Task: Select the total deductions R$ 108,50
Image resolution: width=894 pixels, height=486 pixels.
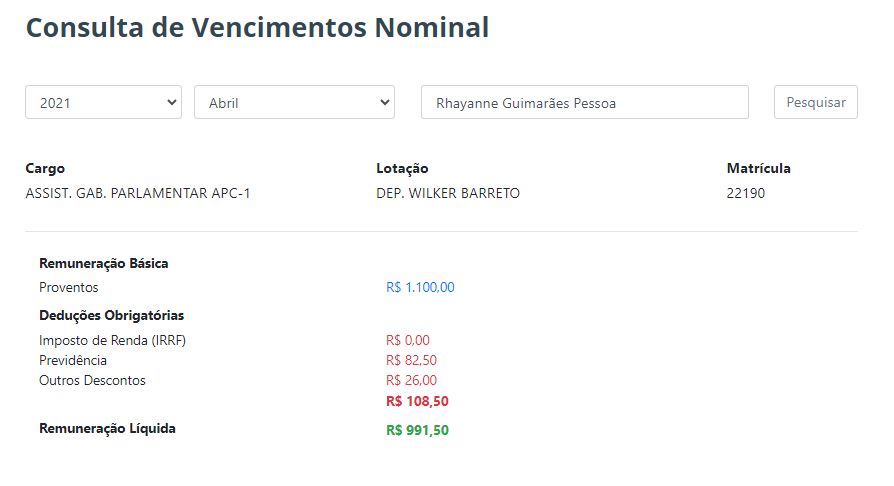Action: [x=417, y=401]
